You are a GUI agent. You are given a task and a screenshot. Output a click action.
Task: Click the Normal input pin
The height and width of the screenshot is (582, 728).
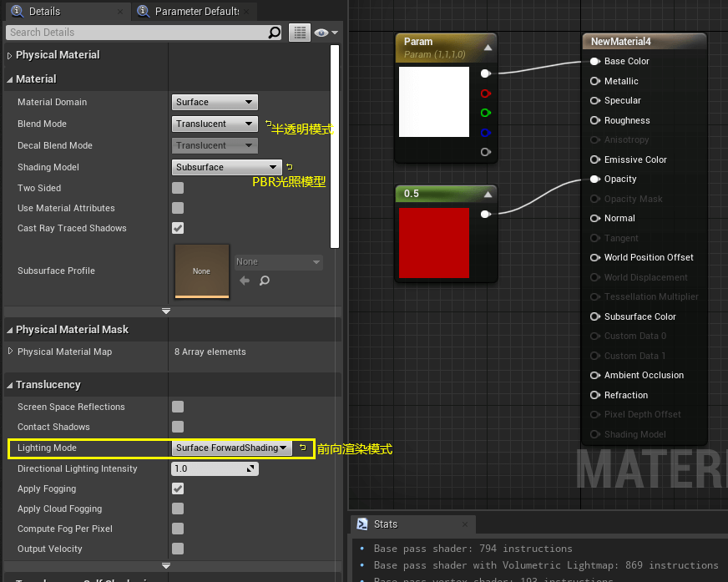pos(594,218)
